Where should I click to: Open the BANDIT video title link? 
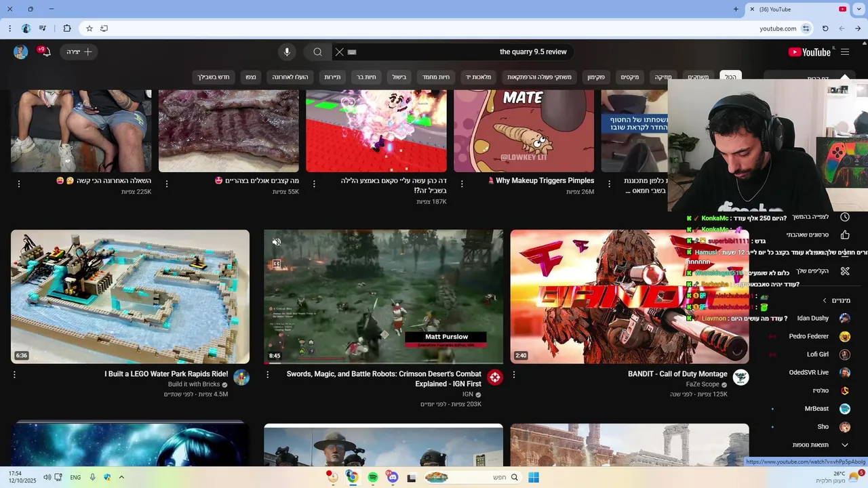tap(677, 374)
